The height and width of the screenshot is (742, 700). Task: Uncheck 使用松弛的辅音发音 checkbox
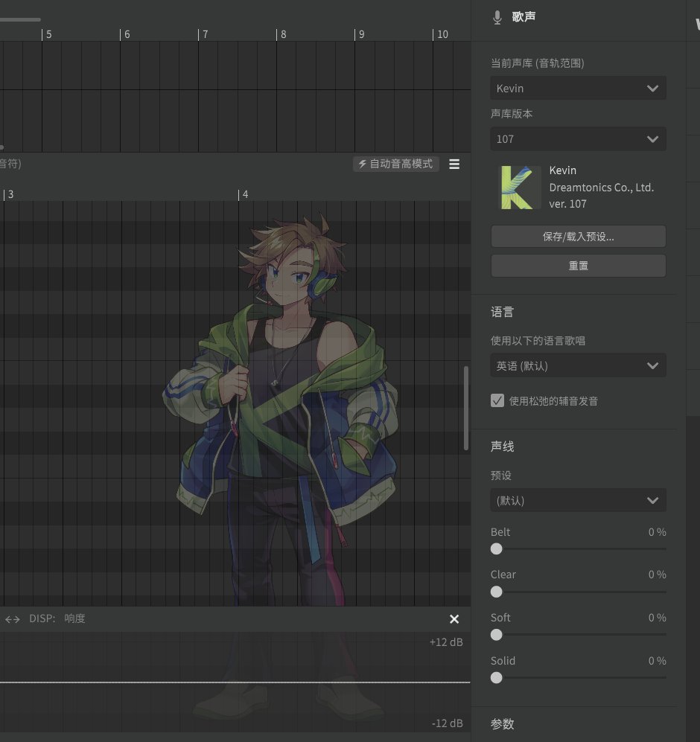click(x=497, y=401)
